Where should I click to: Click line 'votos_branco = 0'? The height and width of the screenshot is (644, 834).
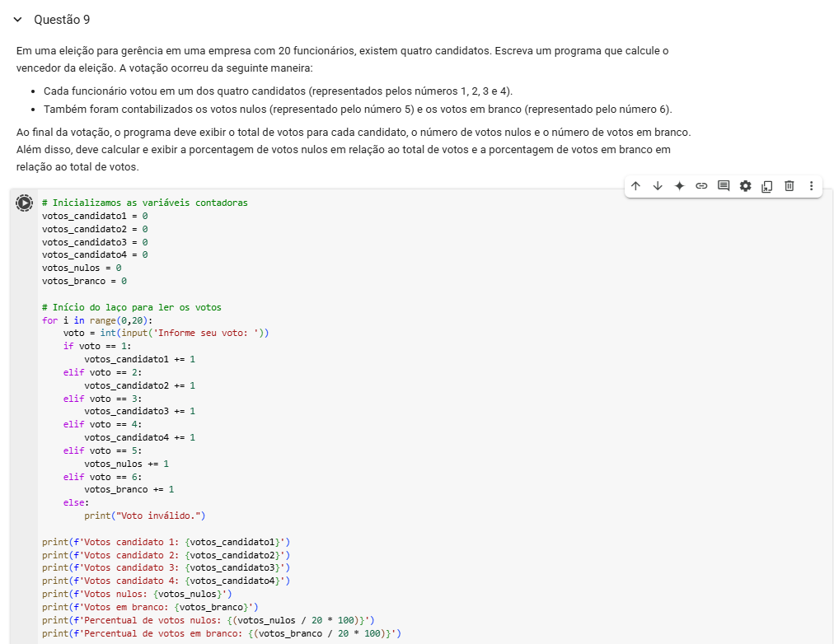(x=84, y=281)
